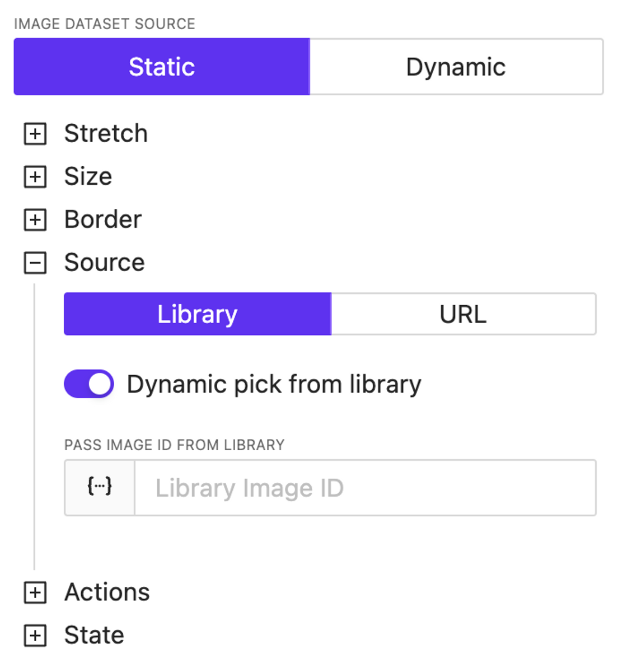Click the curly braces data binding icon

[100, 487]
